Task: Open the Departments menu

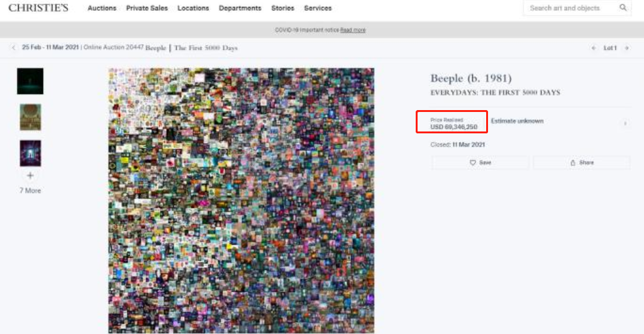Action: click(240, 8)
